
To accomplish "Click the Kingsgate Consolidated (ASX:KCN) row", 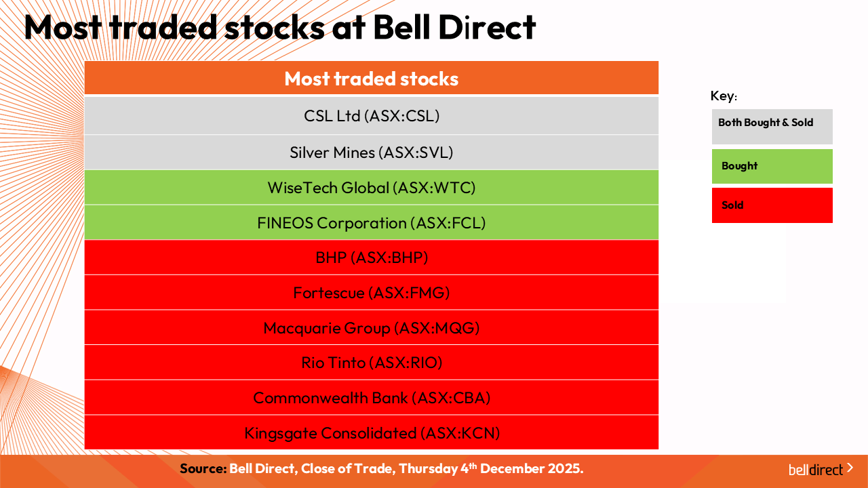I will point(372,432).
